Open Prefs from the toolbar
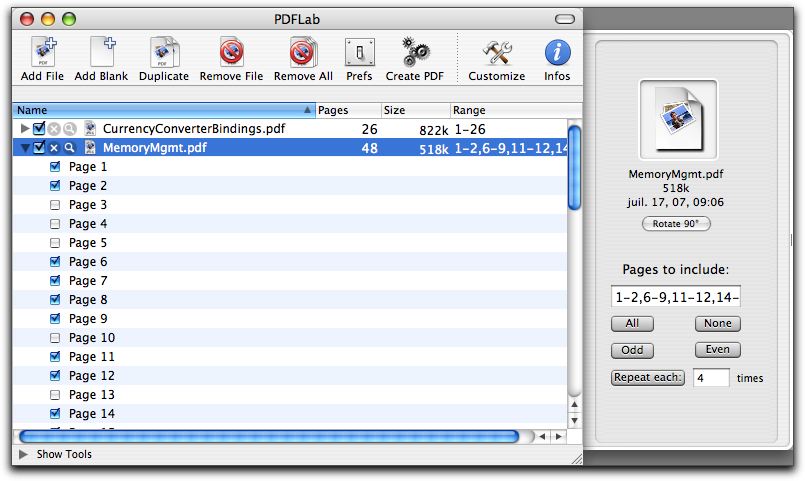 359,53
